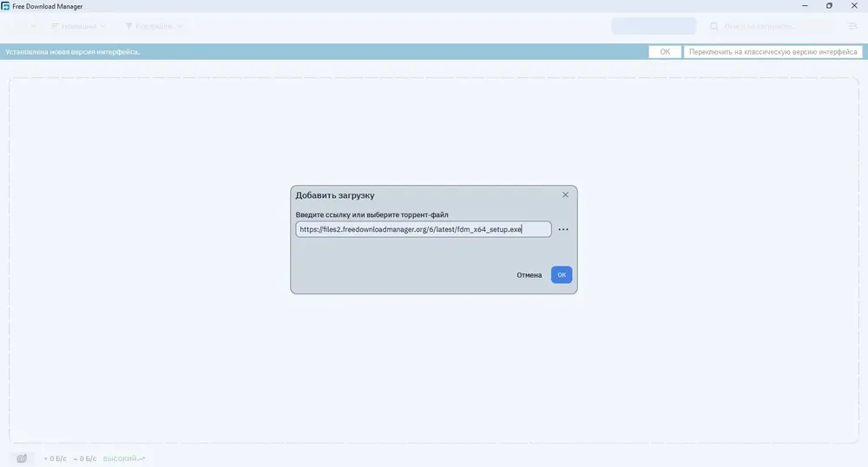
Task: Click the Установлена новая версия интерфейса text
Action: point(73,52)
